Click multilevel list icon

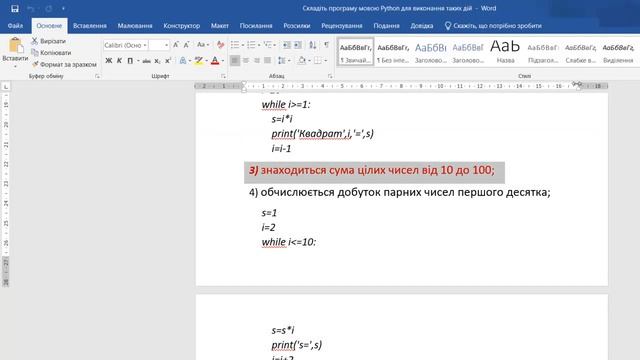click(268, 45)
